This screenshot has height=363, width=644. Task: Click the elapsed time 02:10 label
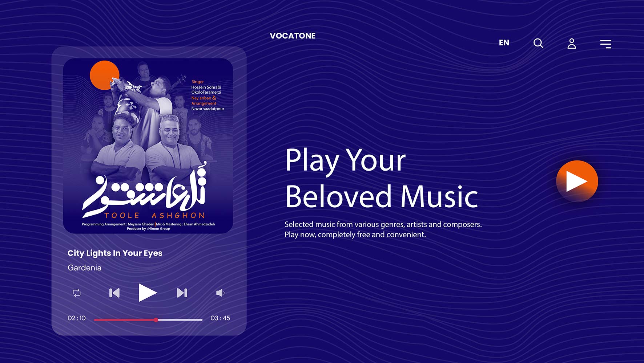click(77, 318)
